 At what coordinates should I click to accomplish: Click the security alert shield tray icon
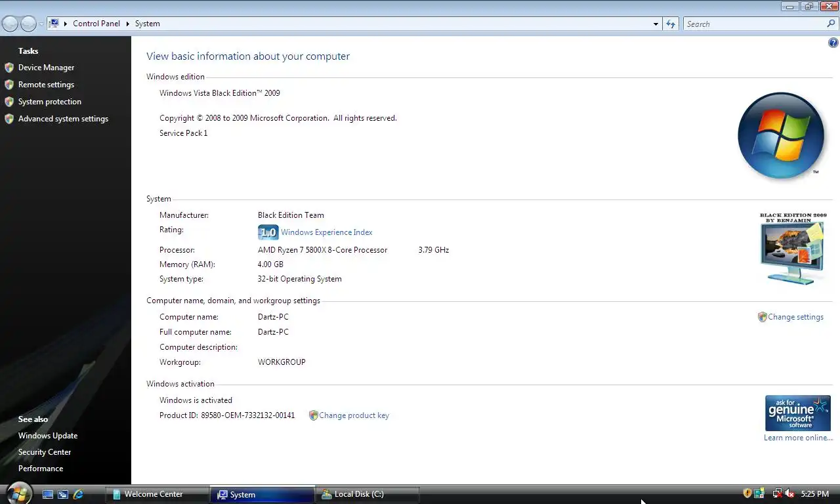747,493
